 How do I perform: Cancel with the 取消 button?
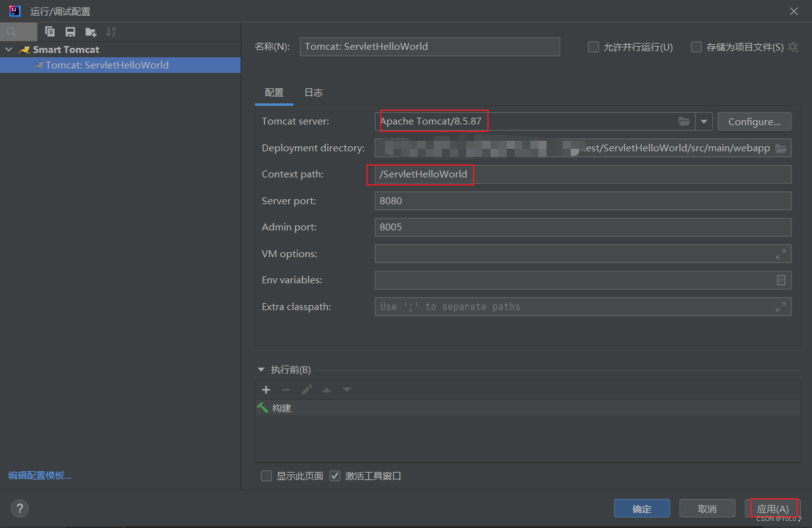(x=707, y=509)
